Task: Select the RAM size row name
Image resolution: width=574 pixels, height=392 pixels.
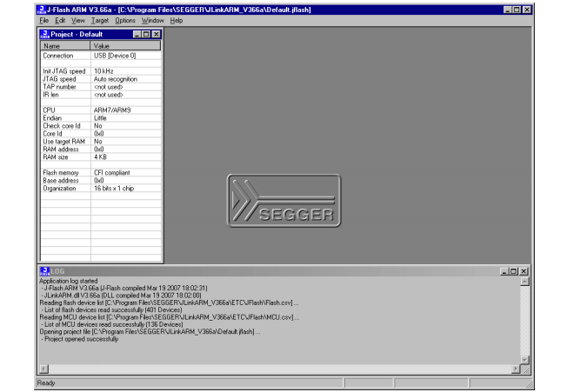Action: pos(56,157)
